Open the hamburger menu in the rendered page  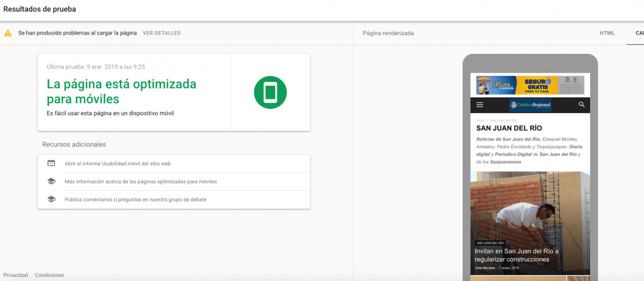click(x=479, y=105)
